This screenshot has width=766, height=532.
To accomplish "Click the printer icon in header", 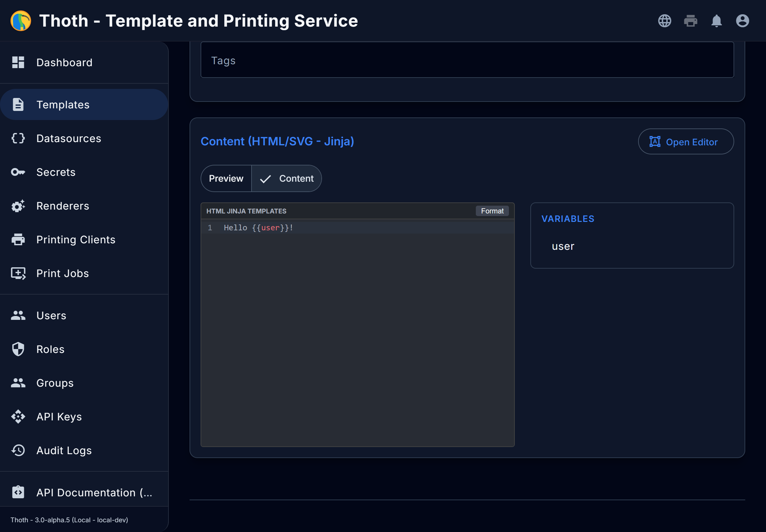I will pyautogui.click(x=690, y=21).
